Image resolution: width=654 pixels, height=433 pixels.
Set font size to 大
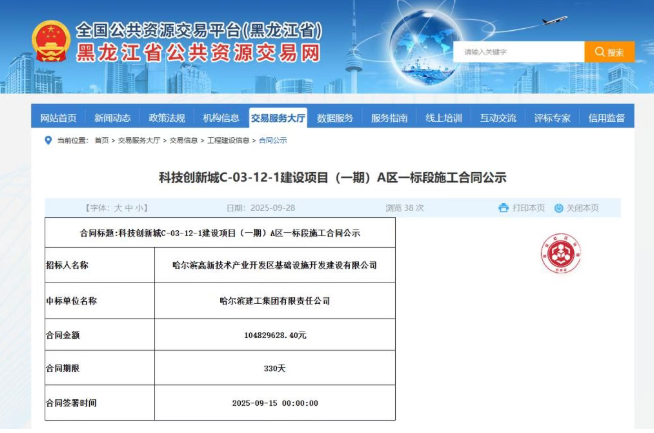pyautogui.click(x=117, y=208)
